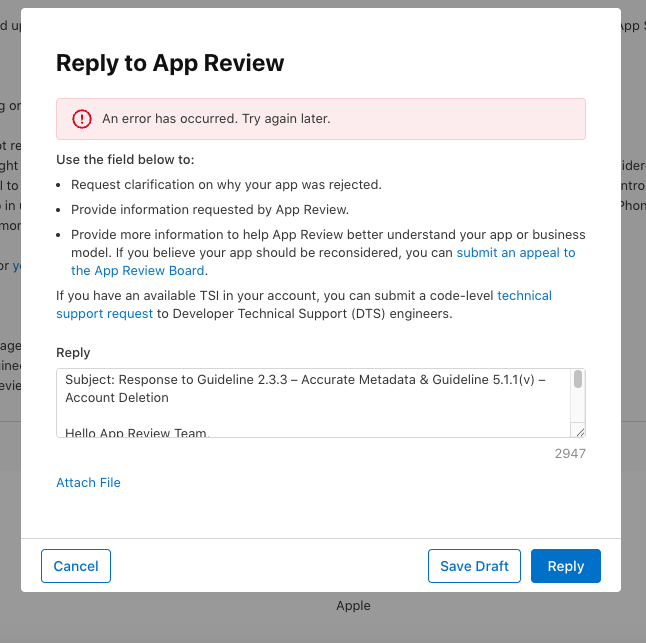The image size is (646, 643).
Task: Send the message with the Reply button
Action: pyautogui.click(x=565, y=566)
